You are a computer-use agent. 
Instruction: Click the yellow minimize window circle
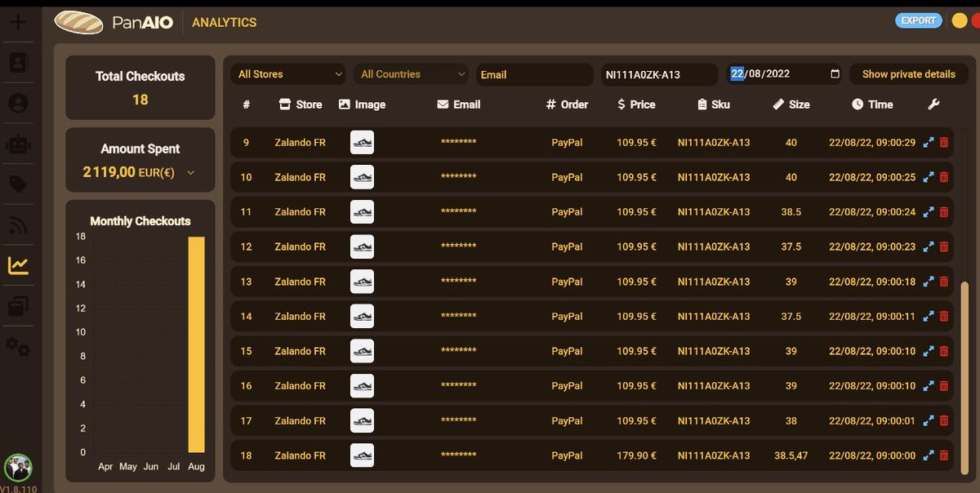[959, 21]
